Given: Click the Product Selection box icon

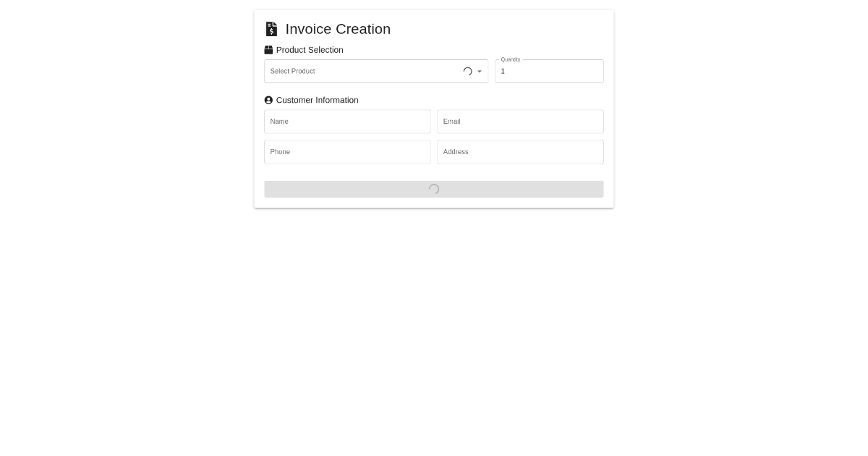Looking at the screenshot, I should pyautogui.click(x=268, y=50).
